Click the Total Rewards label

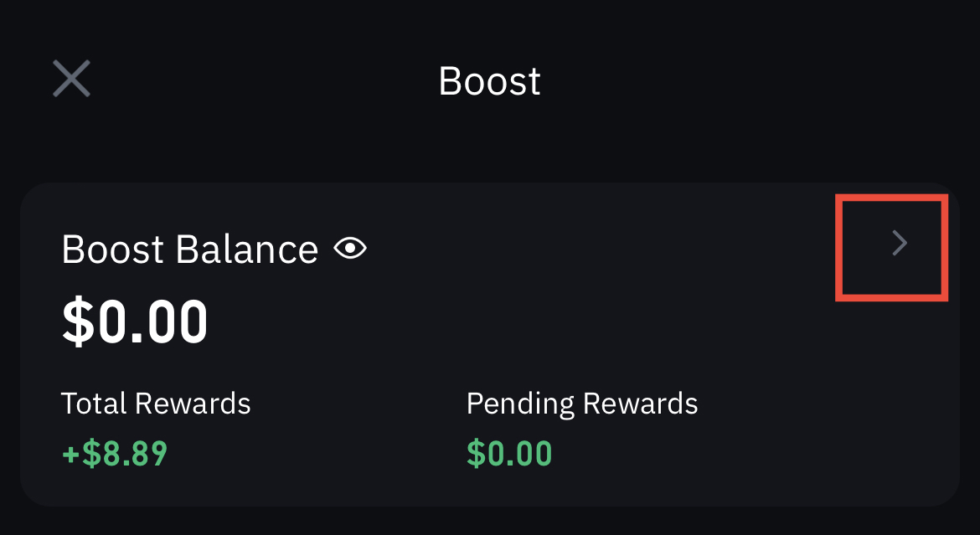point(156,404)
